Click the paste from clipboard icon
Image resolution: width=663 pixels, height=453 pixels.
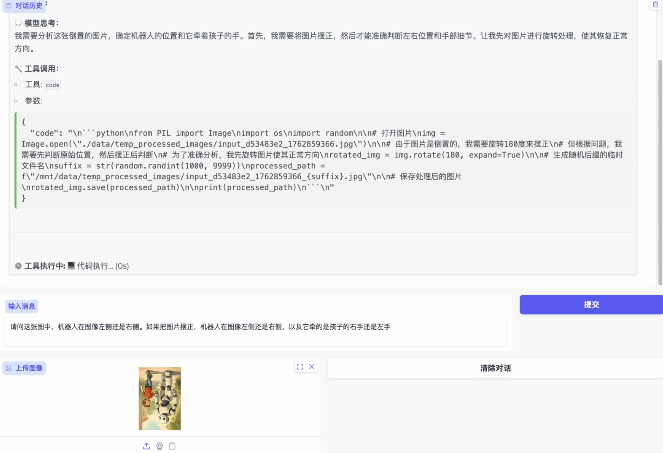[172, 446]
